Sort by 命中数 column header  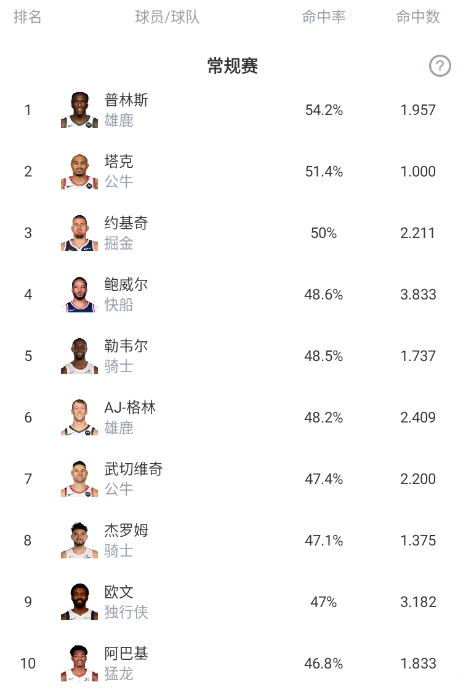tap(418, 17)
